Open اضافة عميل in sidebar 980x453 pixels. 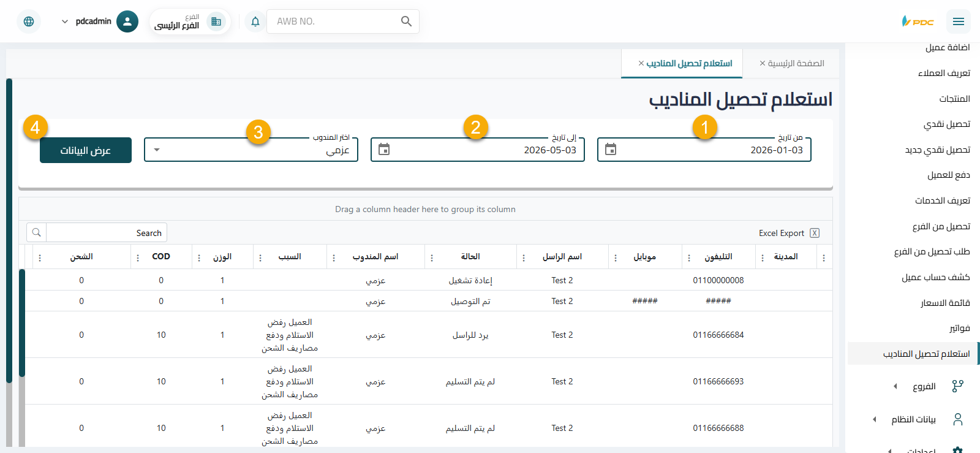(948, 47)
